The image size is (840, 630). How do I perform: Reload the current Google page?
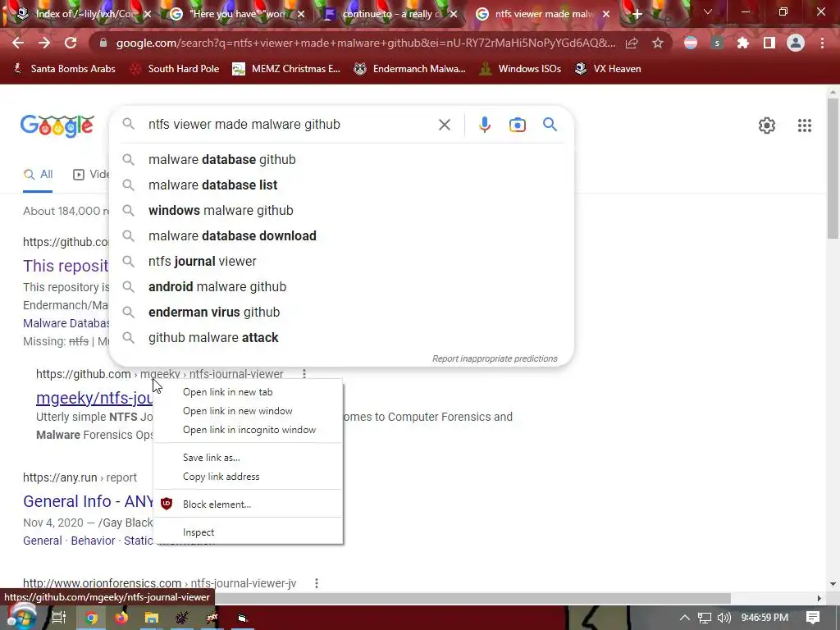(x=71, y=43)
